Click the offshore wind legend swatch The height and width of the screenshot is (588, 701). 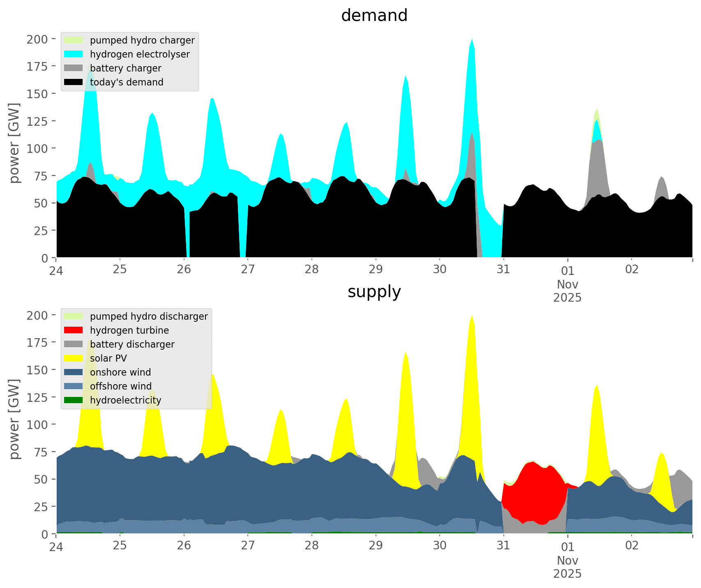(74, 386)
